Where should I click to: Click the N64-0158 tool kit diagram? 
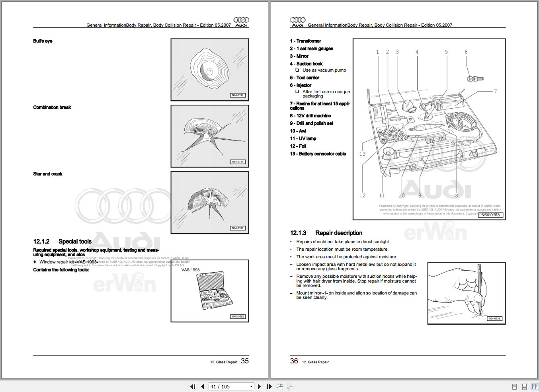coord(429,129)
